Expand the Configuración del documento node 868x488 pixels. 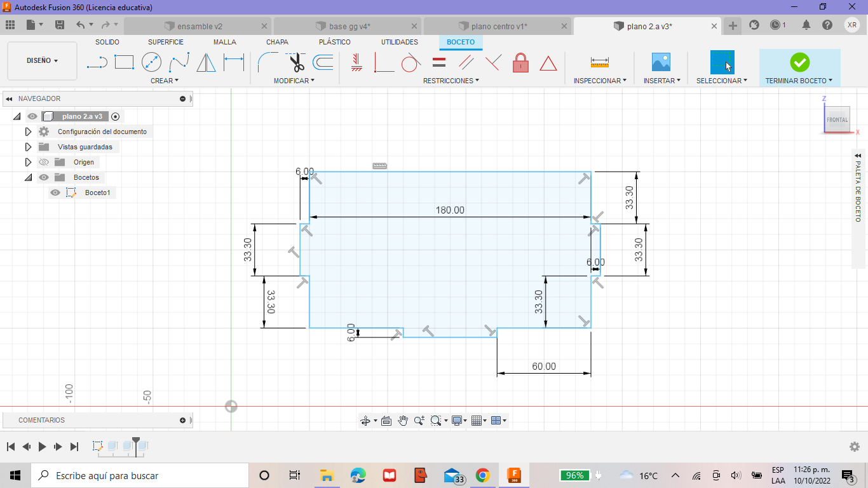point(28,132)
